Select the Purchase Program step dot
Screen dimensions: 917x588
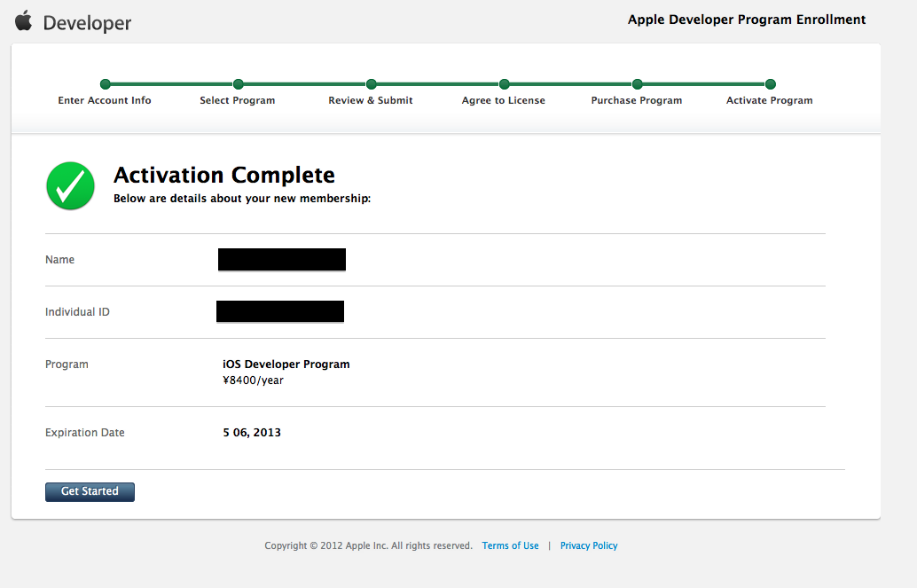click(638, 84)
